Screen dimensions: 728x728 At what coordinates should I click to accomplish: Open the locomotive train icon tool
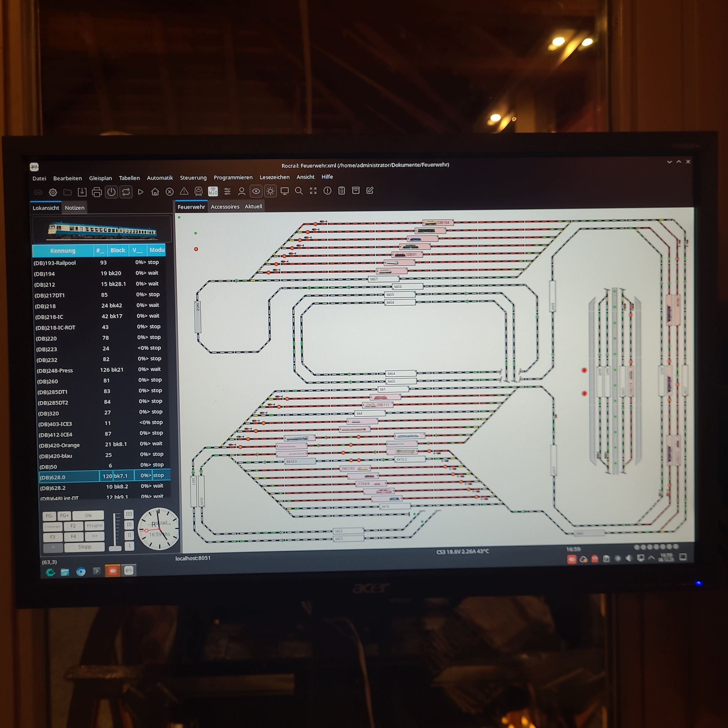pyautogui.click(x=198, y=192)
